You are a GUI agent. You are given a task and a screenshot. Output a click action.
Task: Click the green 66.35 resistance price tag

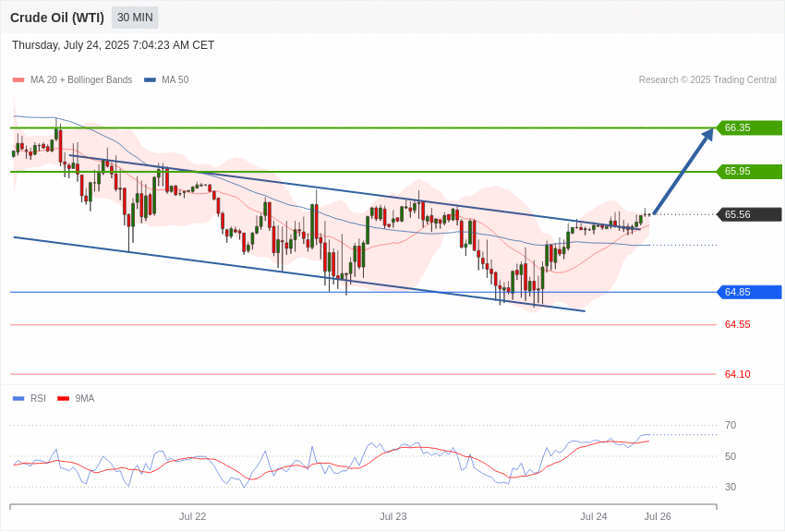(749, 127)
